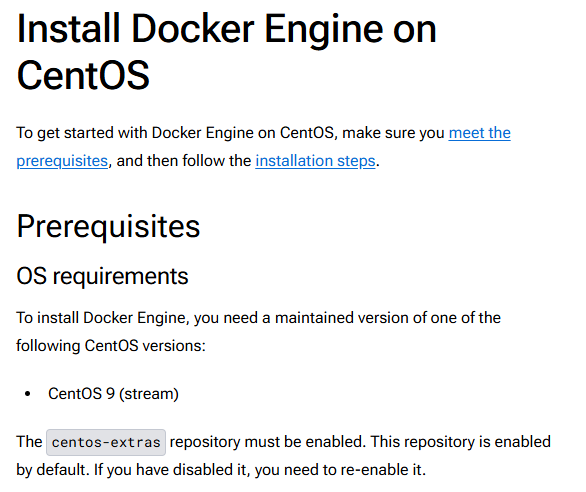Follow the blue 'prerequisites' link
586x492 pixels.
(x=62, y=161)
